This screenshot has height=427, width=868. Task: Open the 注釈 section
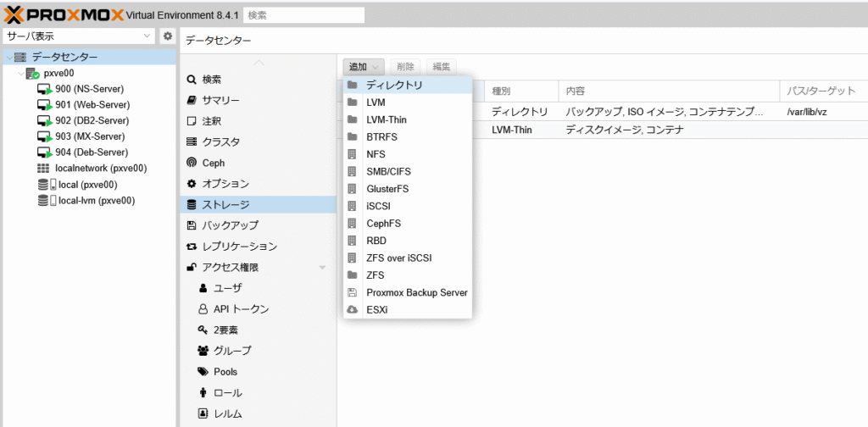tap(259, 121)
